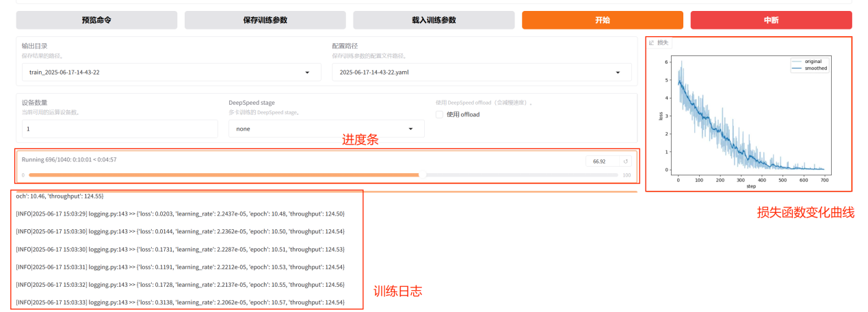Expand the DeepSpeed stage selector showing none
Screen dimensions: 868x312
pos(326,129)
